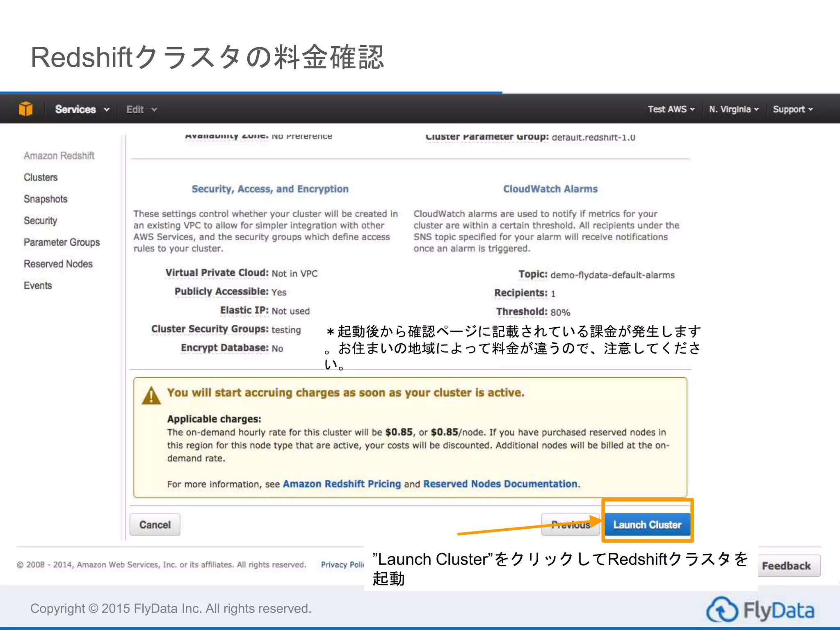This screenshot has width=840, height=630.
Task: Click the '80%' threshold value
Action: coord(560,313)
